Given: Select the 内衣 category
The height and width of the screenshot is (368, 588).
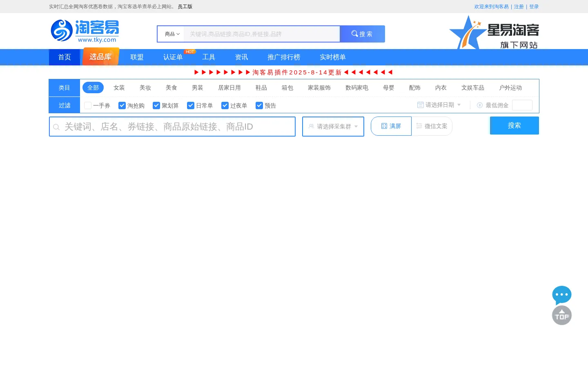Looking at the screenshot, I should (x=441, y=88).
